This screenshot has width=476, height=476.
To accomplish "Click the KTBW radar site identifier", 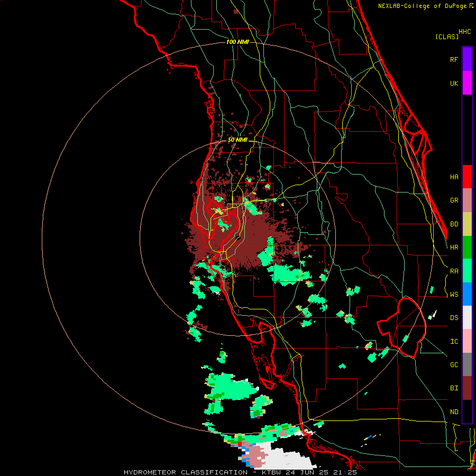I will [271, 472].
